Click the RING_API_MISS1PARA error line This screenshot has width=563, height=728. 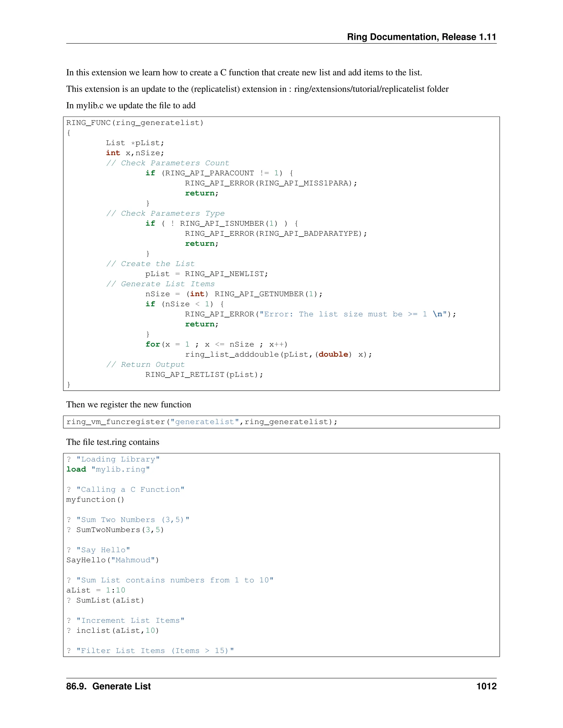[271, 183]
